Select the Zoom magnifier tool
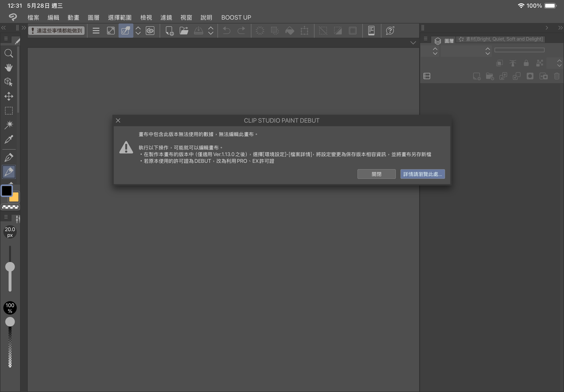 click(9, 53)
